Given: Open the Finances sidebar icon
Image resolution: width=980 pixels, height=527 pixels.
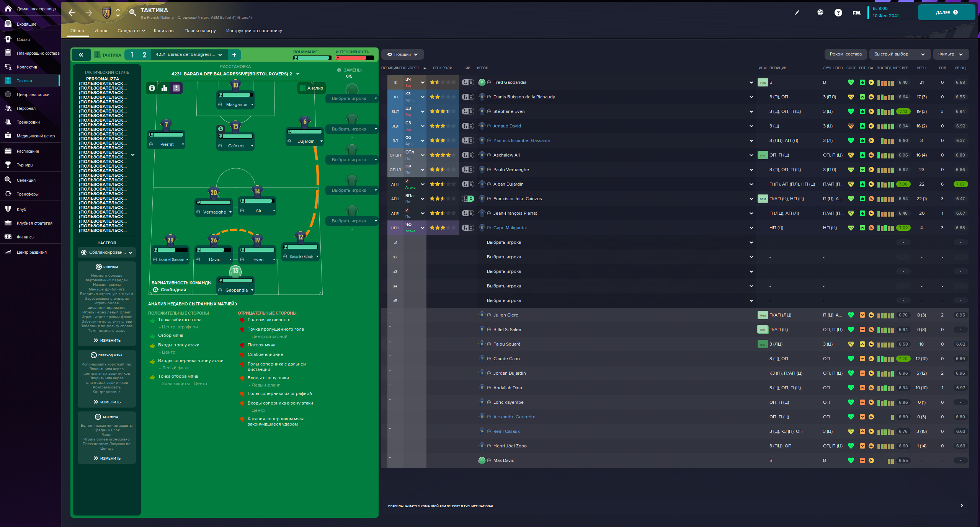Looking at the screenshot, I should pyautogui.click(x=8, y=237).
